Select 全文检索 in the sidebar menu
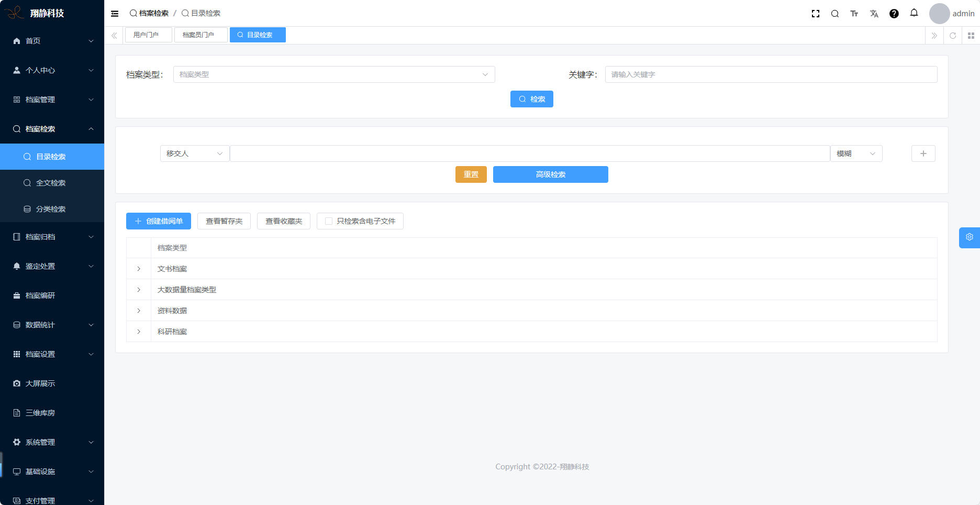 pos(51,183)
